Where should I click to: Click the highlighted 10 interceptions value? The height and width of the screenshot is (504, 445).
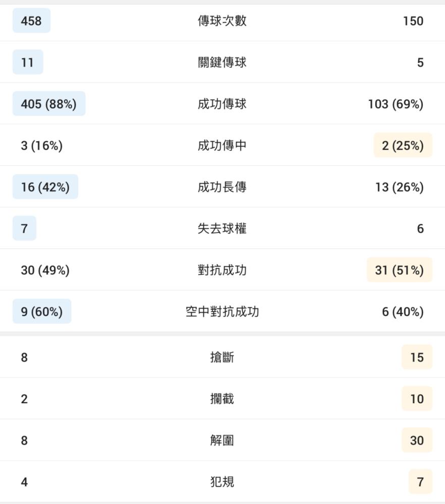417,399
